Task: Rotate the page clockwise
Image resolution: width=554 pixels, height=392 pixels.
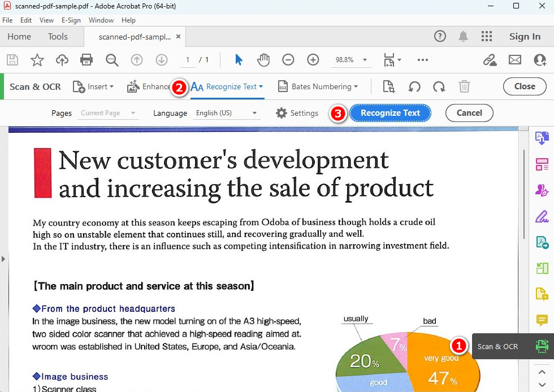Action: click(439, 86)
